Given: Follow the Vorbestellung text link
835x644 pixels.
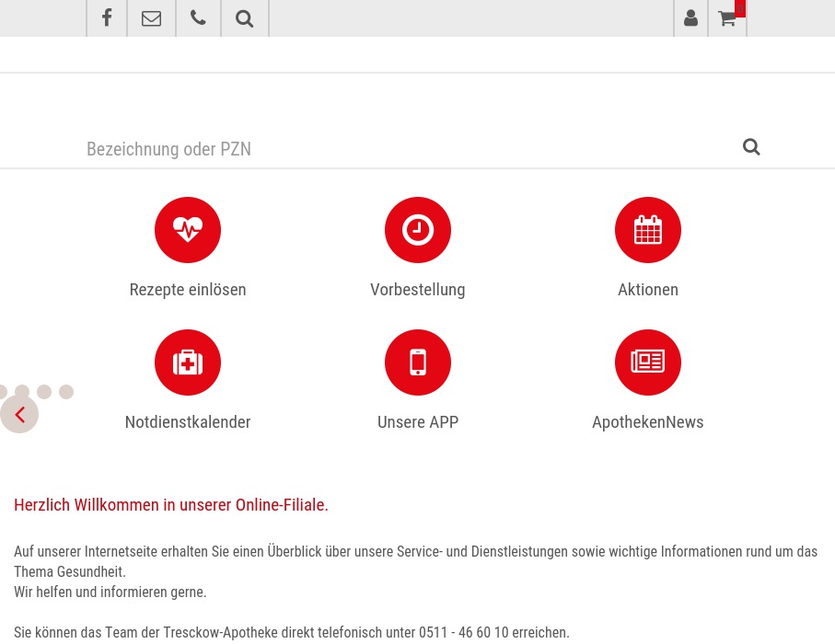Looking at the screenshot, I should (418, 290).
